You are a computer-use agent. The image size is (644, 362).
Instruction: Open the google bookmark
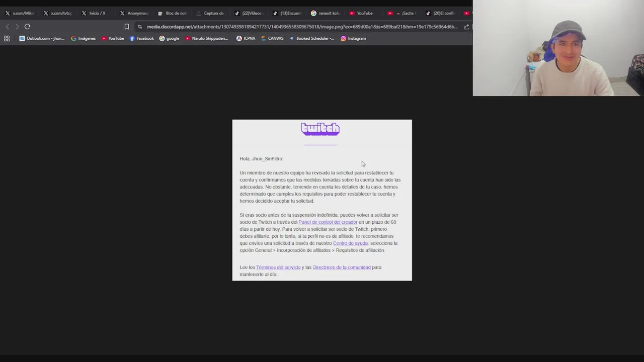click(169, 38)
